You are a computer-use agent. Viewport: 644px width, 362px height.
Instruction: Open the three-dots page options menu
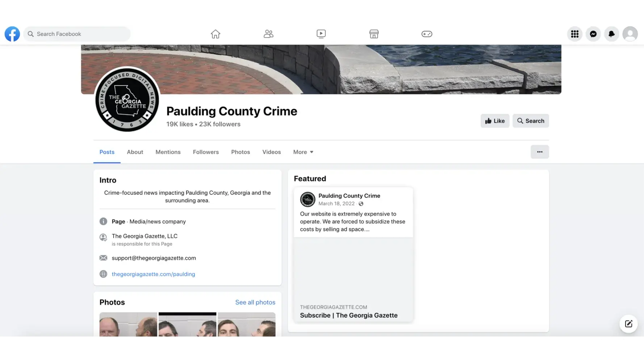pyautogui.click(x=540, y=152)
